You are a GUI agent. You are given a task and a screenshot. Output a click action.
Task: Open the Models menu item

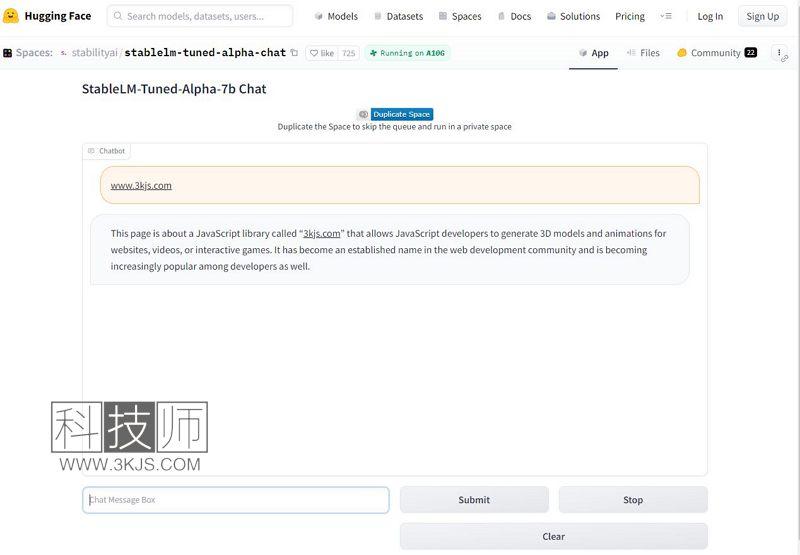(336, 16)
